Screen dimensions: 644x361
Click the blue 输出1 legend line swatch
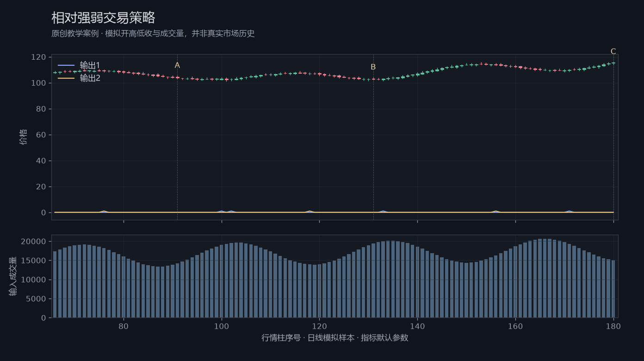pos(66,65)
